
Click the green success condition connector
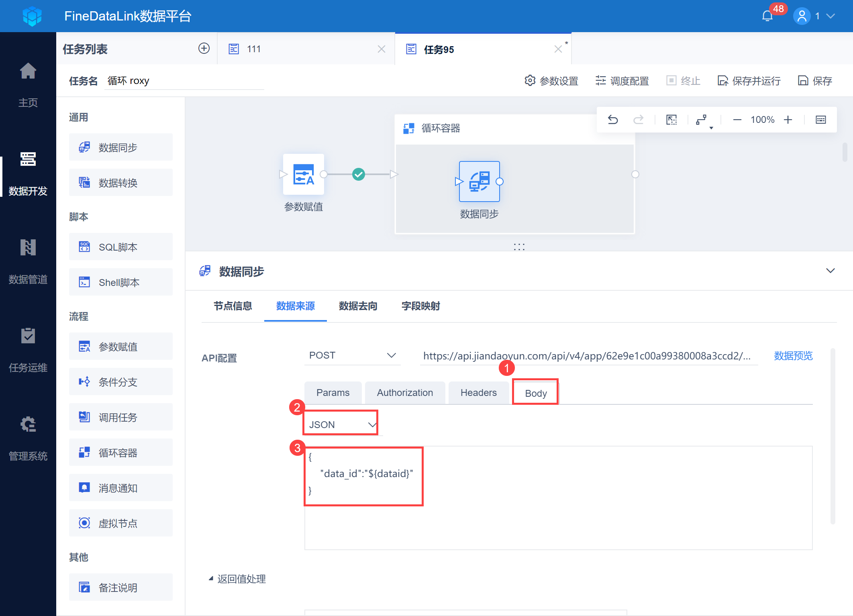(x=359, y=174)
